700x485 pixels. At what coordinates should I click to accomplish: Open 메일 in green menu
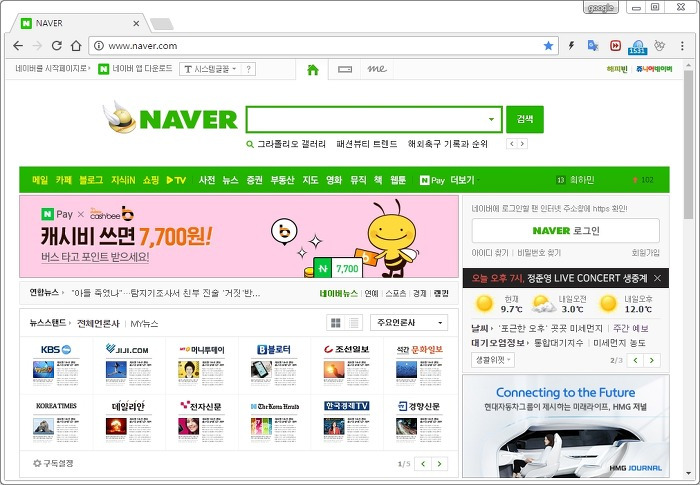click(x=40, y=180)
